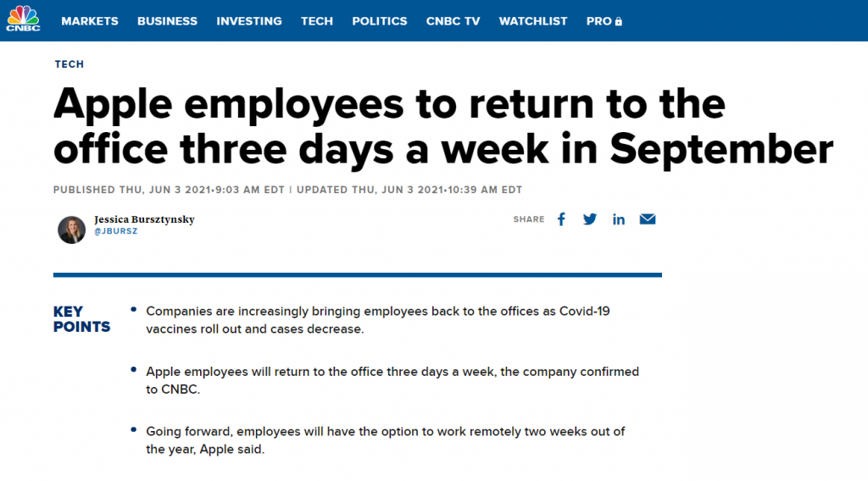Viewport: 868px width, 481px height.
Task: Open the Politics section
Action: pos(380,21)
